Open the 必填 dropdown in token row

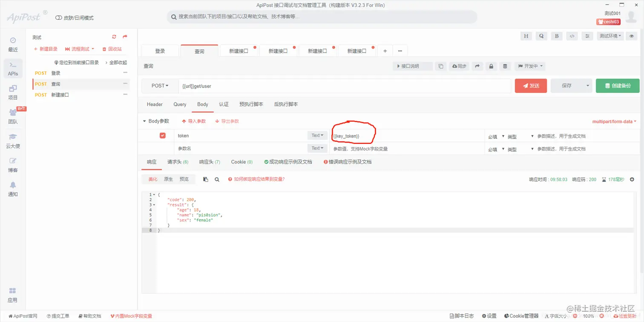coord(496,137)
